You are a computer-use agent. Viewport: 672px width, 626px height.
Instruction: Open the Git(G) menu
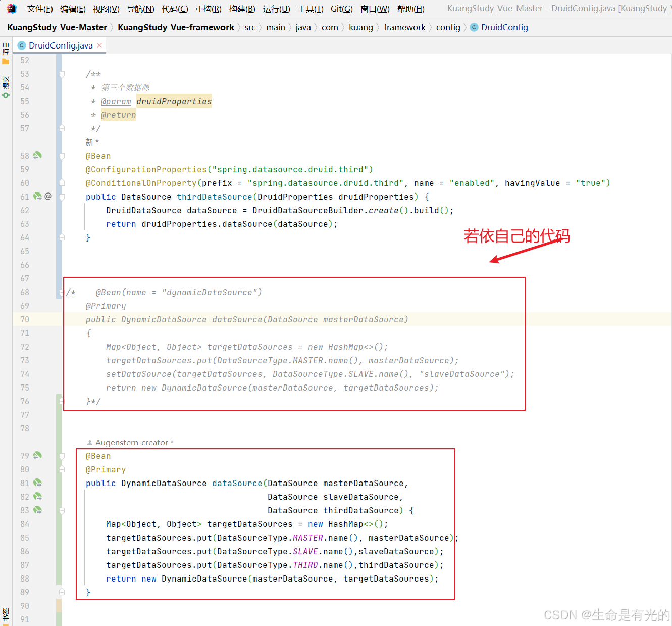pos(342,9)
